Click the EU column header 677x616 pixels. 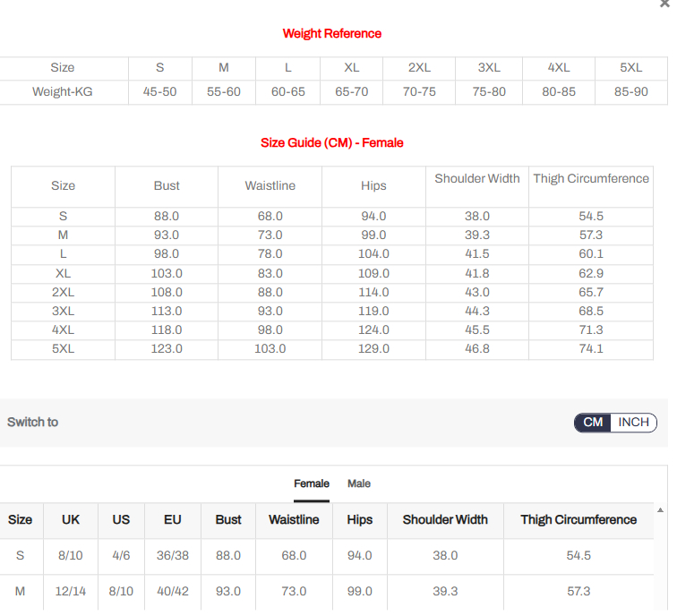[173, 519]
